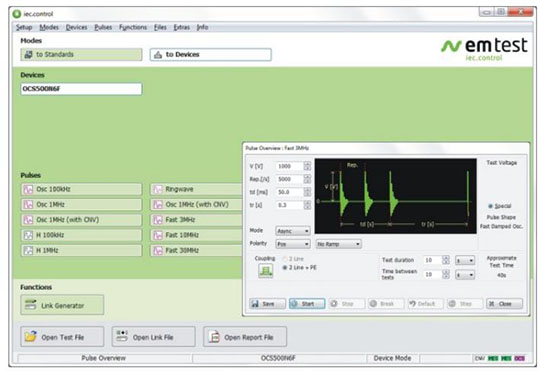Select the Osc 1MHz (with CNV) pulse in left column
Screen dimensions: 540x371
pyautogui.click(x=81, y=220)
